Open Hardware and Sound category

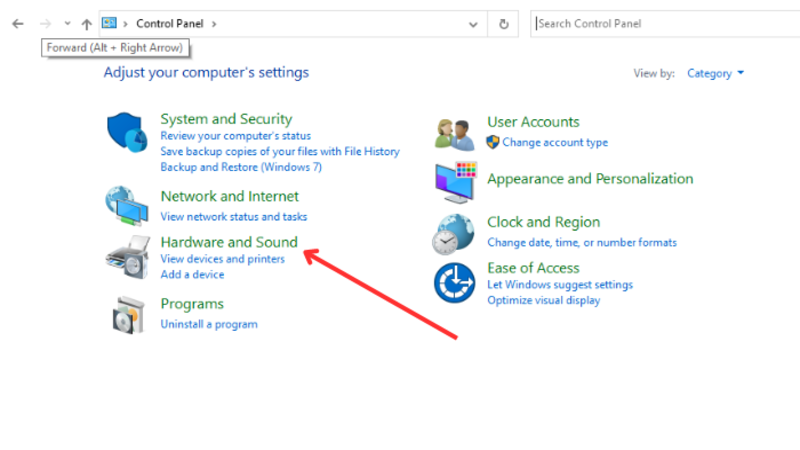click(229, 242)
